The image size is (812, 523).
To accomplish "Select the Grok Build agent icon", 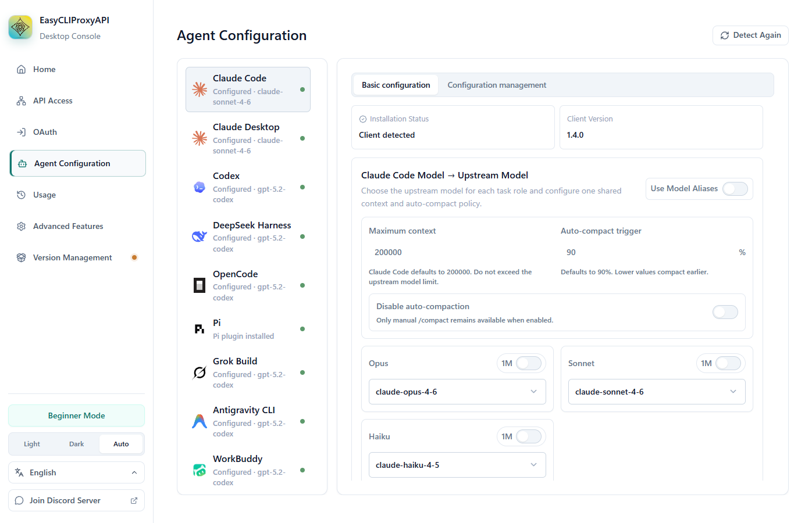I will [x=200, y=372].
